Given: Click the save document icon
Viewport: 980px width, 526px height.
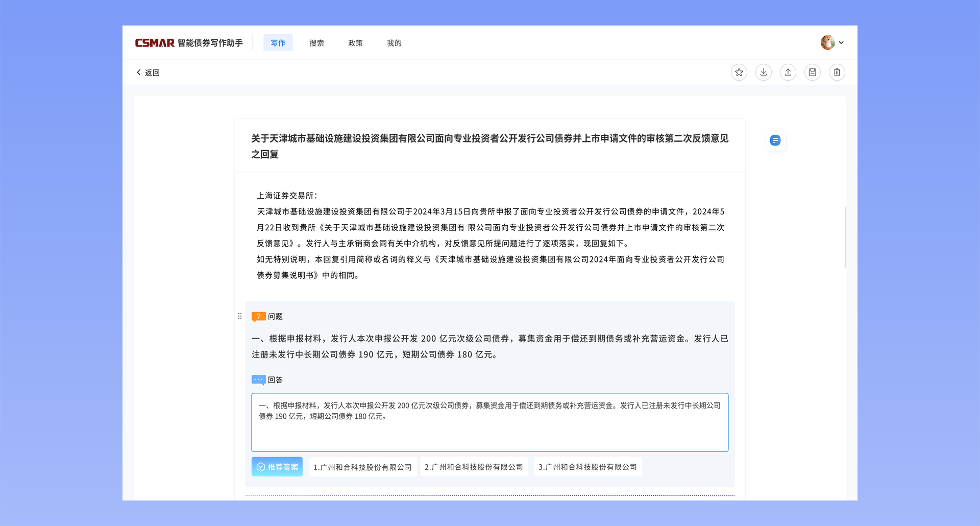Looking at the screenshot, I should (x=812, y=73).
